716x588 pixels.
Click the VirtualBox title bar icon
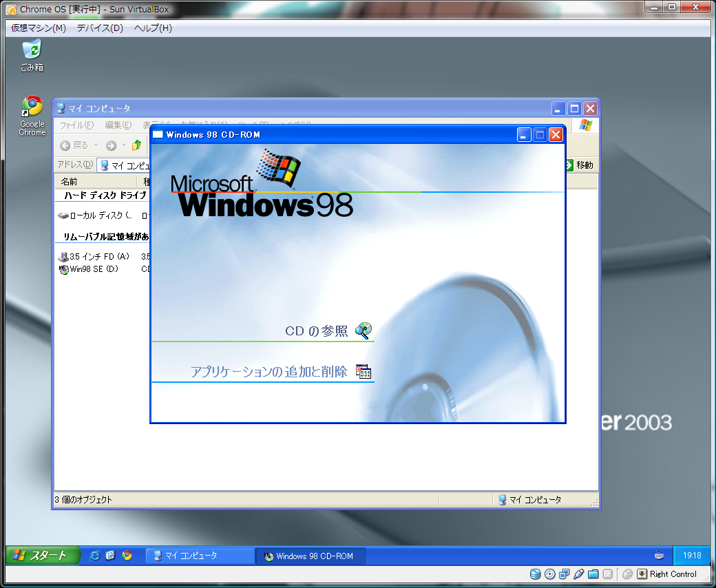tap(12, 9)
